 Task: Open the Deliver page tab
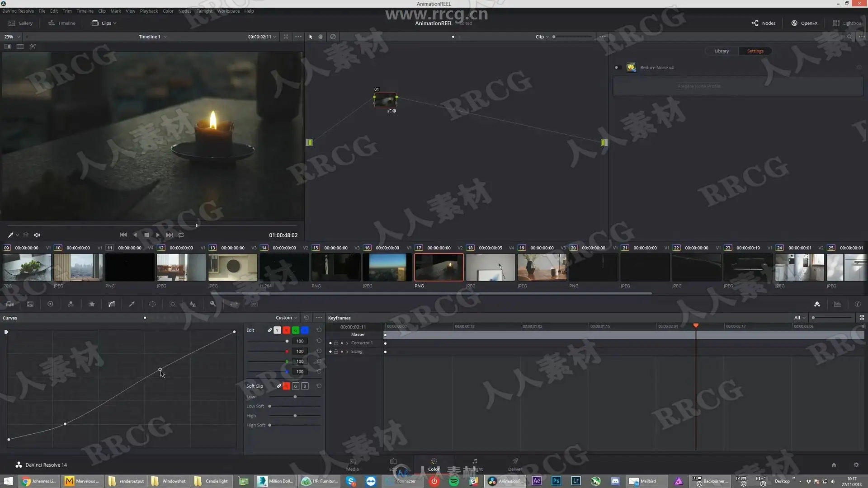[x=515, y=464]
